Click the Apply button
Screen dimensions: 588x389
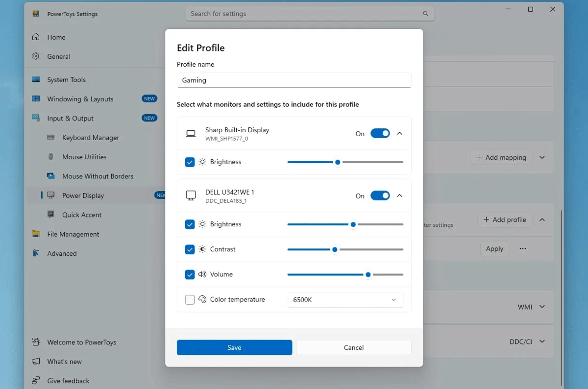[x=494, y=248]
